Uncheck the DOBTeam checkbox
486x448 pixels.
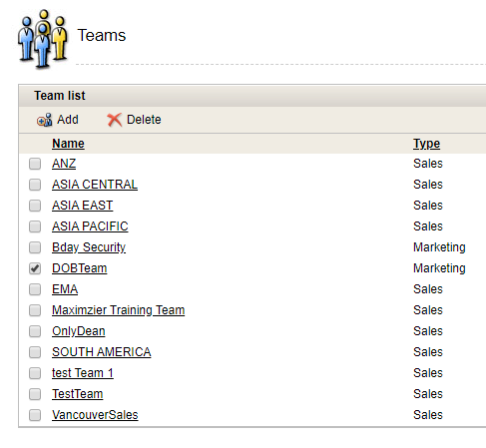(x=35, y=268)
